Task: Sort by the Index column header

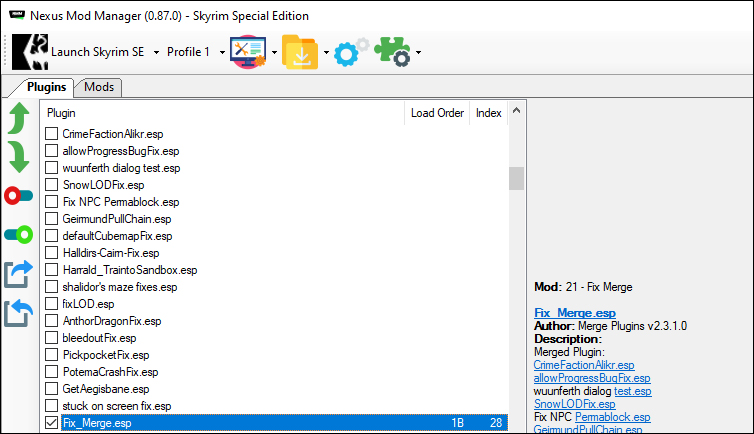Action: (489, 113)
